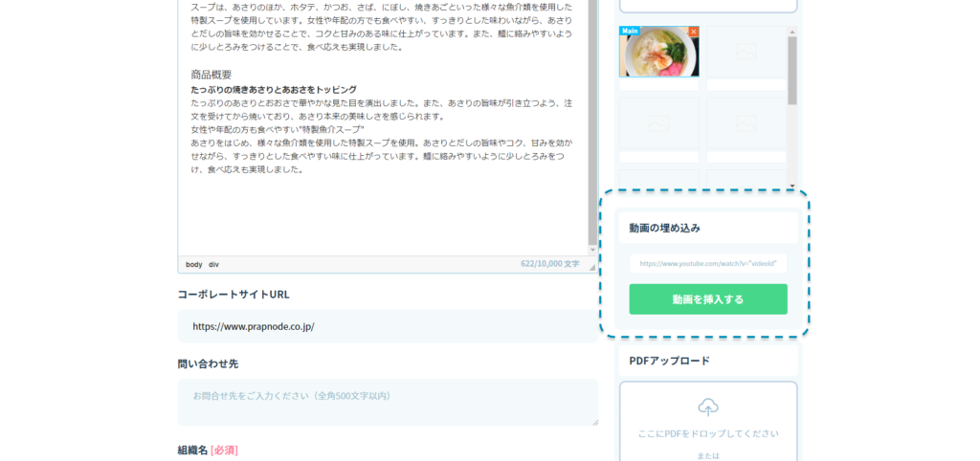The image size is (980, 461).
Task: Click the second-row right image placeholder
Action: coord(746,122)
